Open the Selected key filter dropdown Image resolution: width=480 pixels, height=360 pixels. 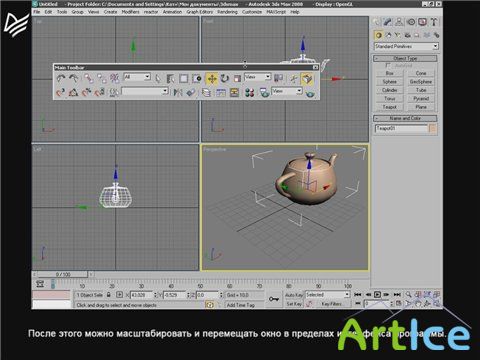pyautogui.click(x=327, y=295)
